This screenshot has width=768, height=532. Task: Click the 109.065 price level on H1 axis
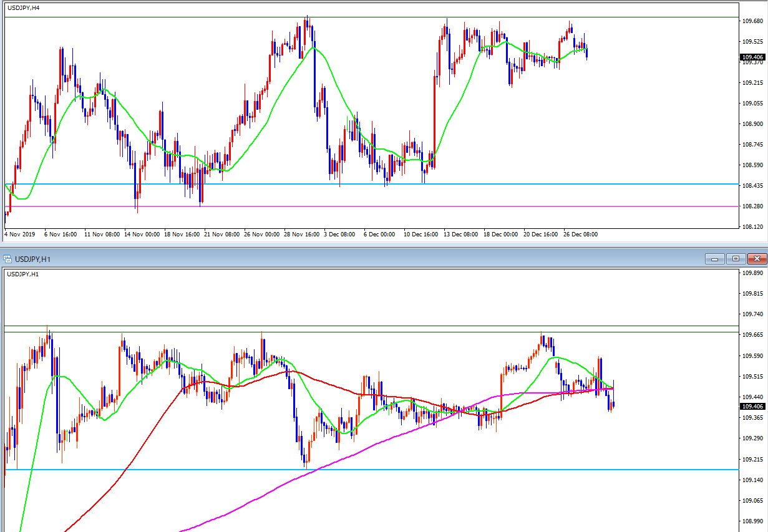point(753,500)
